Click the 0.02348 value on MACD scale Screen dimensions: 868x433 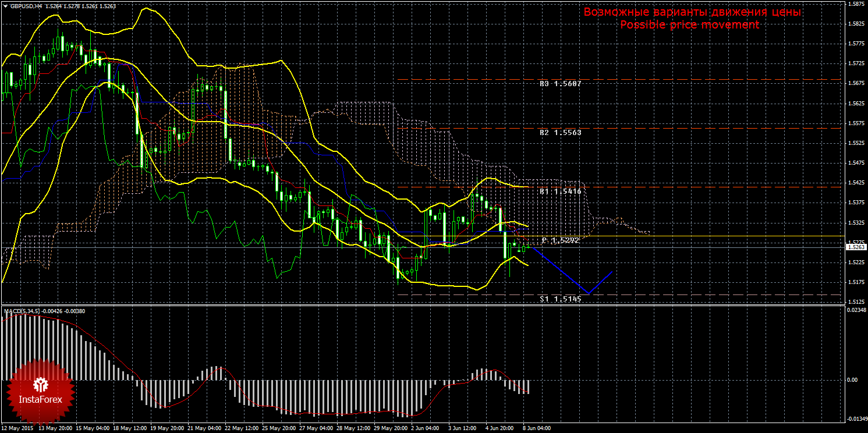856,311
